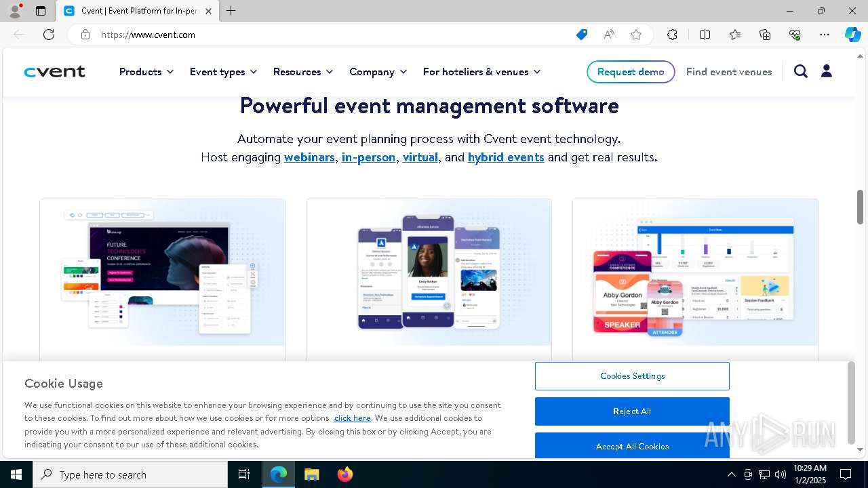Follow the in-person link
This screenshot has width=868, height=488.
point(368,157)
